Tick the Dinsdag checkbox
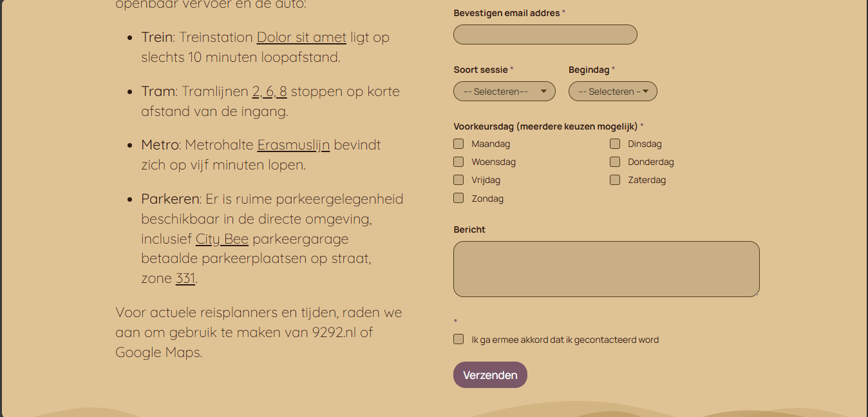Viewport: 868px width, 417px height. pos(615,144)
